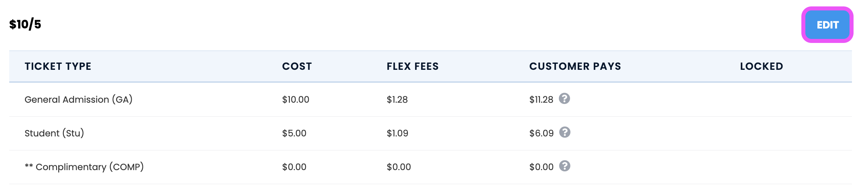Select the TICKET TYPE column header
868x191 pixels.
click(x=58, y=66)
